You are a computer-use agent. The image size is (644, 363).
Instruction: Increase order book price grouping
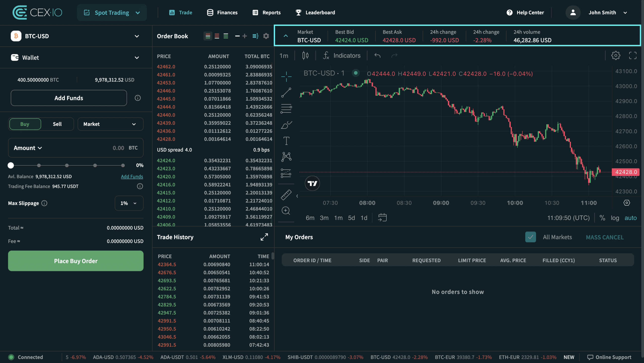245,36
